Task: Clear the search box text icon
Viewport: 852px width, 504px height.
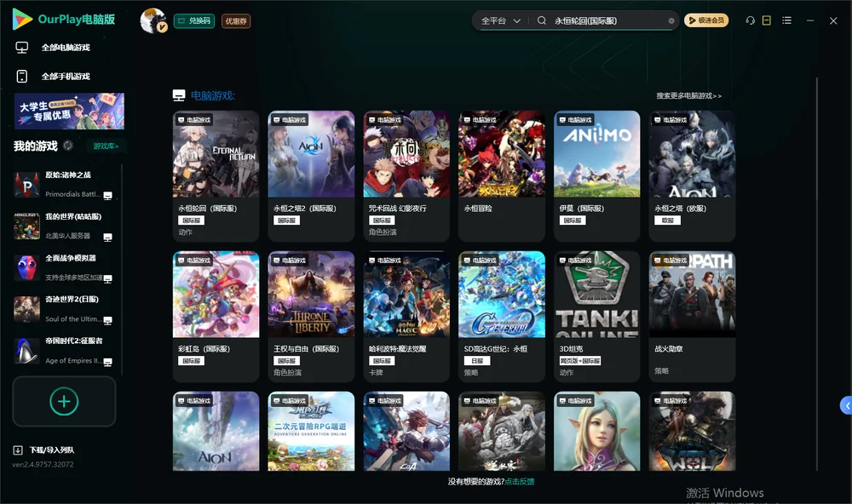Action: 671,20
